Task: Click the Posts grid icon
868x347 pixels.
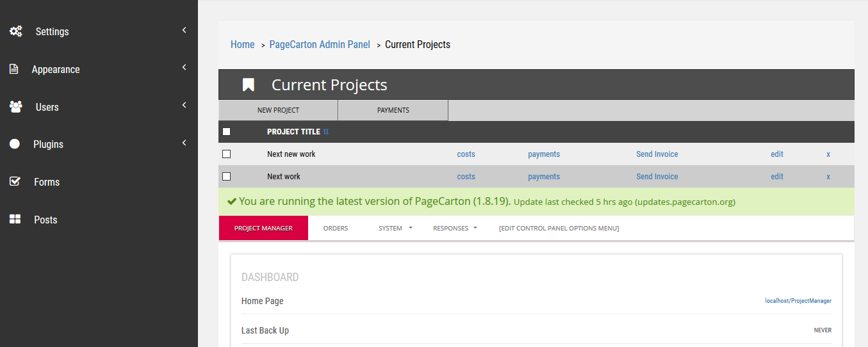Action: point(15,220)
